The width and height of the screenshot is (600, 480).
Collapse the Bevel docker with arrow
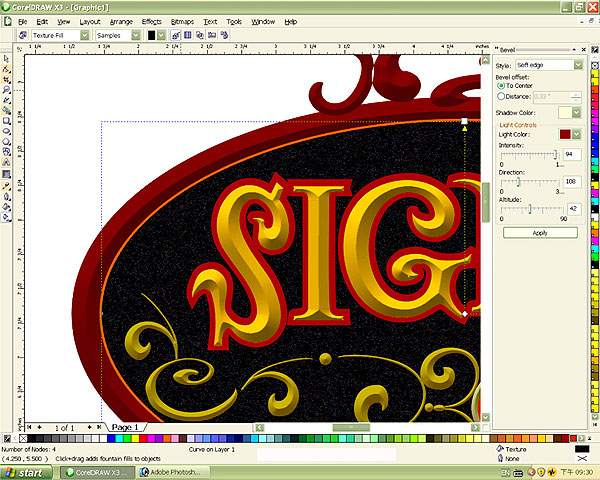pyautogui.click(x=574, y=49)
